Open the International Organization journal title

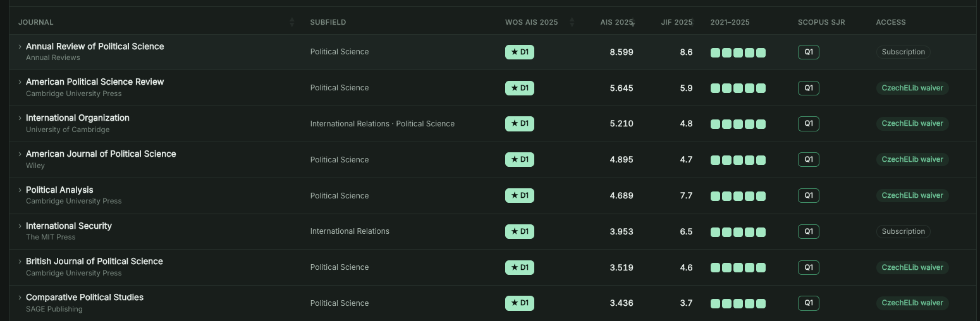pyautogui.click(x=78, y=118)
